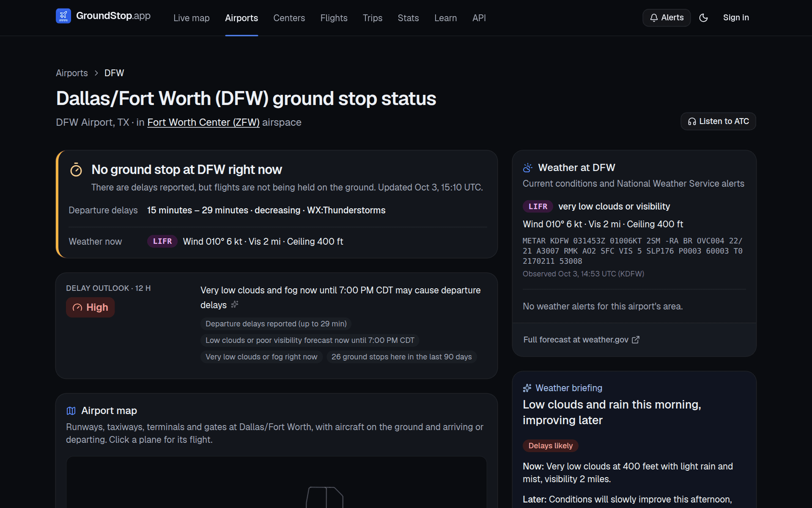Open the Stats nav item
The image size is (812, 508).
pyautogui.click(x=408, y=18)
